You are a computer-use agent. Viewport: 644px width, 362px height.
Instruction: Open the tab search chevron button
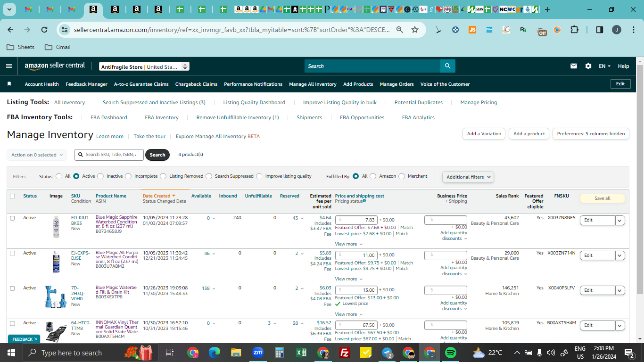[x=9, y=9]
